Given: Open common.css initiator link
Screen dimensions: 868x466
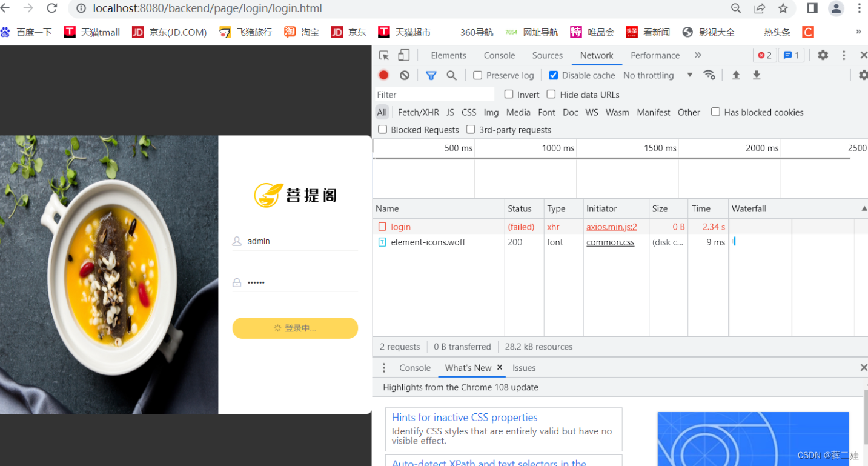Looking at the screenshot, I should coord(611,242).
